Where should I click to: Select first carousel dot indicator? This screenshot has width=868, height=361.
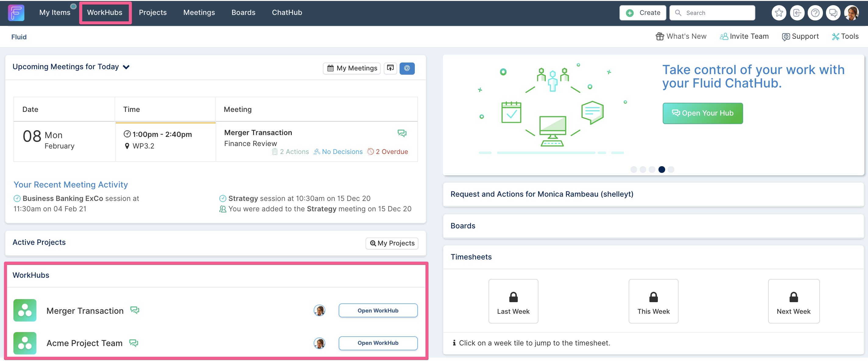coord(634,169)
